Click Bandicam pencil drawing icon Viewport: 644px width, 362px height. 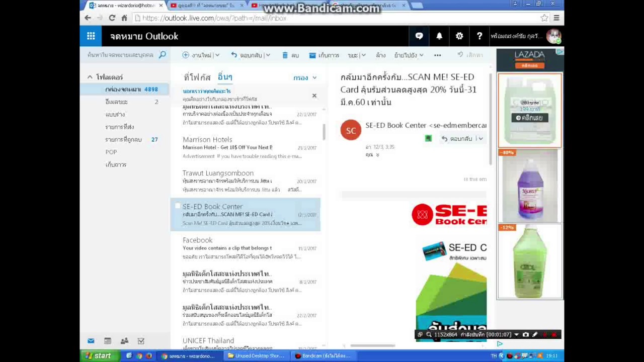point(535,334)
